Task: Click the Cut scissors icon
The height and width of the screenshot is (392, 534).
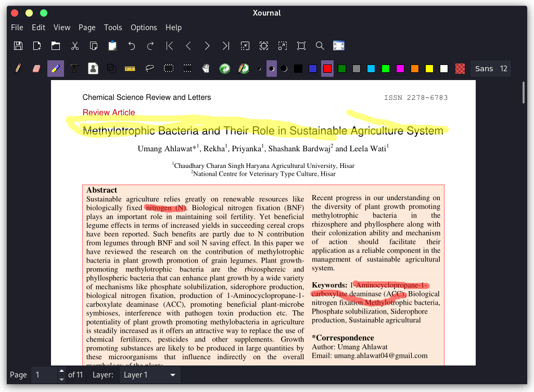Action: click(x=75, y=46)
